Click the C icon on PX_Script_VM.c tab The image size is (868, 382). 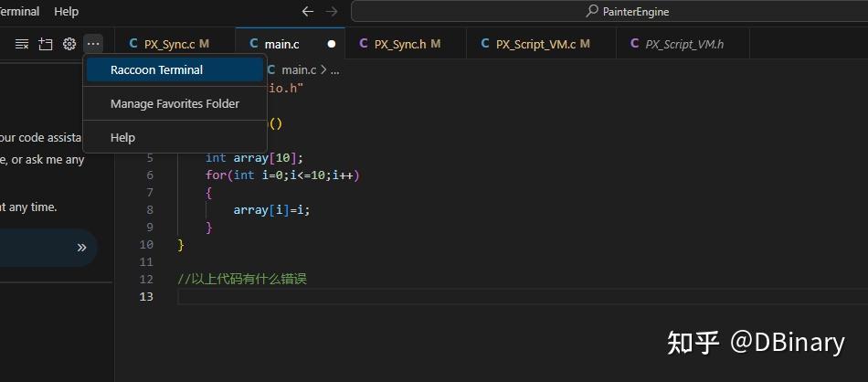coord(485,44)
